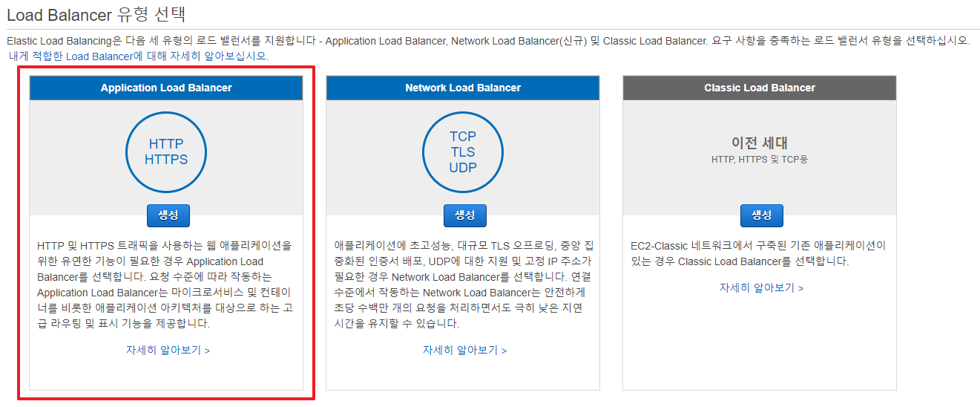Image resolution: width=980 pixels, height=407 pixels.
Task: Click the Application Load Balancer card header
Action: pyautogui.click(x=166, y=88)
